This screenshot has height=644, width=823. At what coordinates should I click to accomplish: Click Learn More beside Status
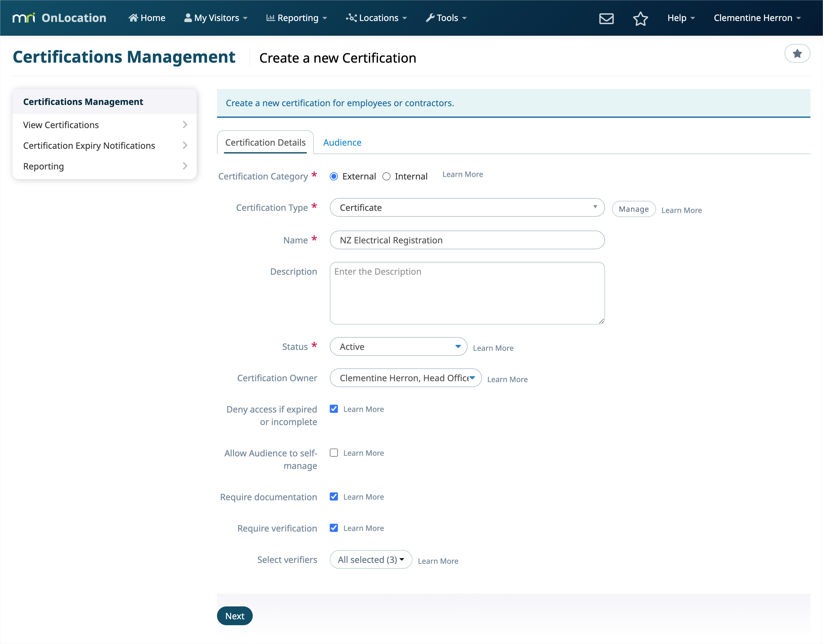coord(493,348)
